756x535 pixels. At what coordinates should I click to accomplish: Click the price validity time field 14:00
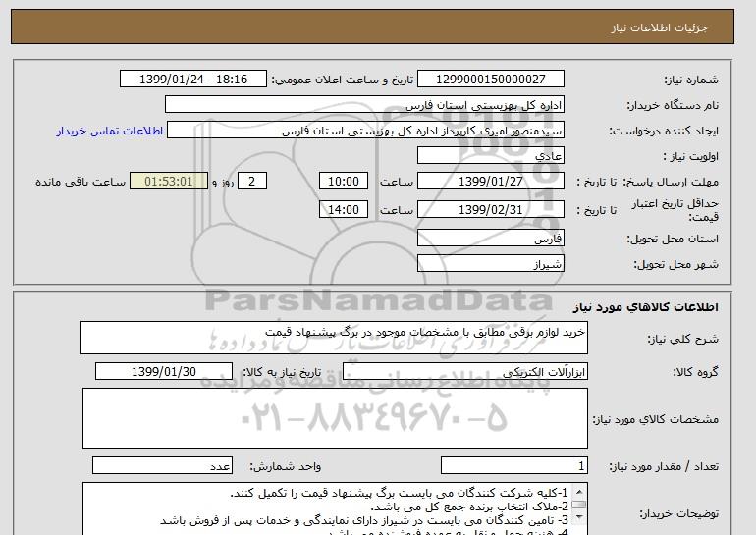[x=344, y=210]
